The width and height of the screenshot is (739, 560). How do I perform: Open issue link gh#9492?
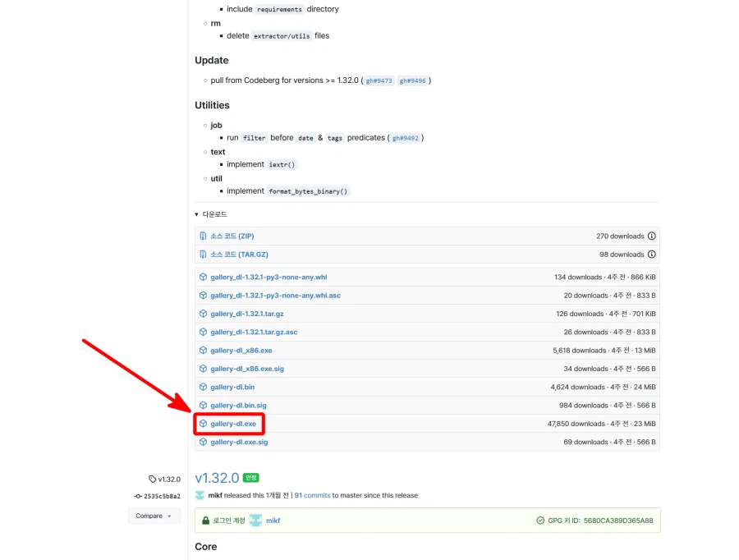pyautogui.click(x=406, y=138)
